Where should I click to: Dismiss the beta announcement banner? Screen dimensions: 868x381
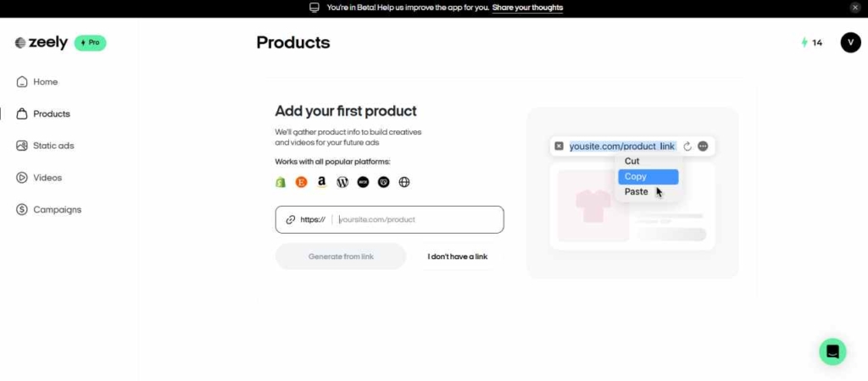[x=855, y=8]
